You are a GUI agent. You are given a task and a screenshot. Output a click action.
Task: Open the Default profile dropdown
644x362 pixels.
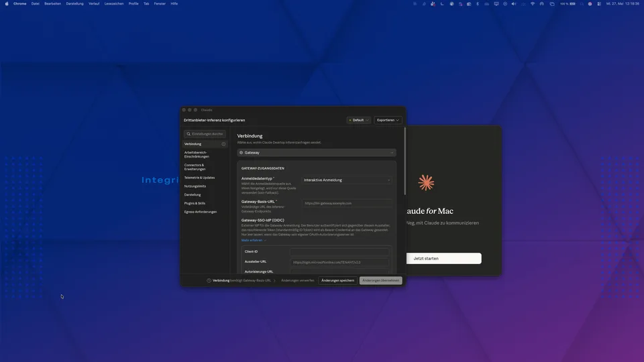(x=358, y=120)
